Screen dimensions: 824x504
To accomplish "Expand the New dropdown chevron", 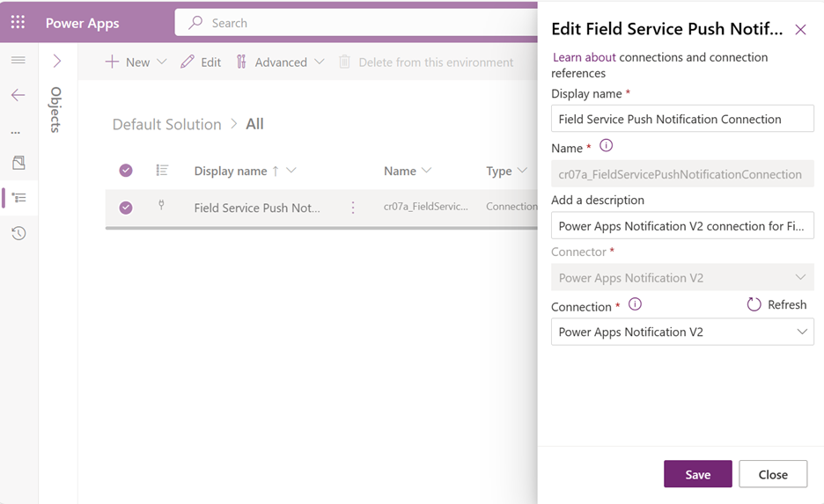I will click(162, 62).
